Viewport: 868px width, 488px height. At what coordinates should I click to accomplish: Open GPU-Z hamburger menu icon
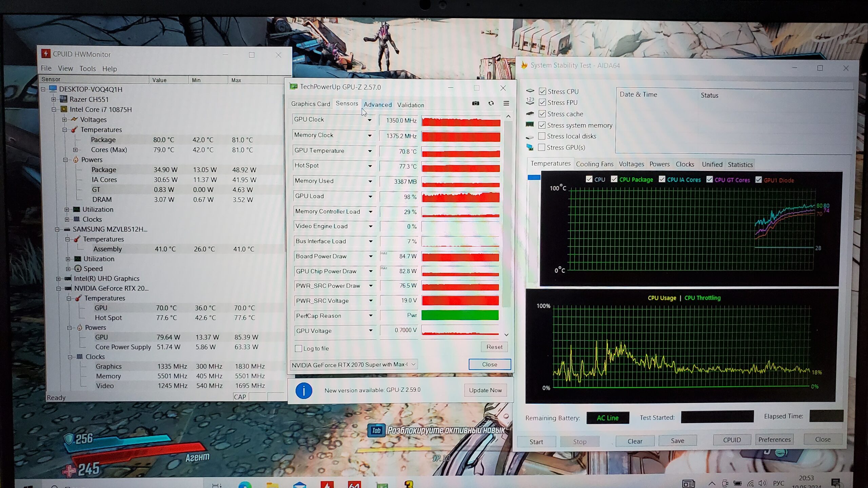[x=506, y=103]
